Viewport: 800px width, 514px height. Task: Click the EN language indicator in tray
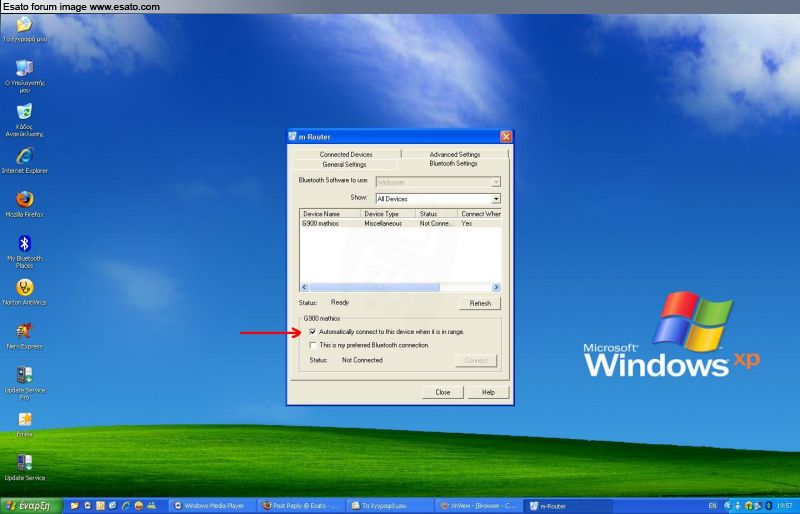[x=712, y=506]
